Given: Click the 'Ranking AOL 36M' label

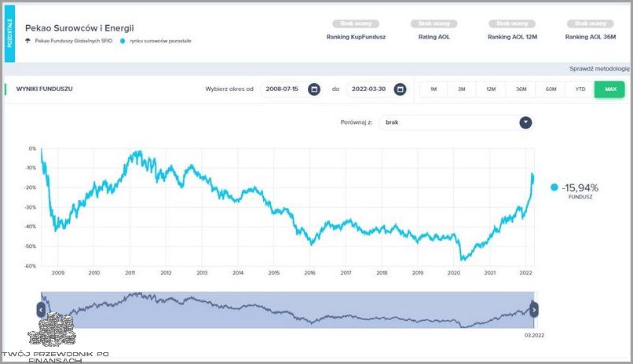Looking at the screenshot, I should tap(591, 37).
